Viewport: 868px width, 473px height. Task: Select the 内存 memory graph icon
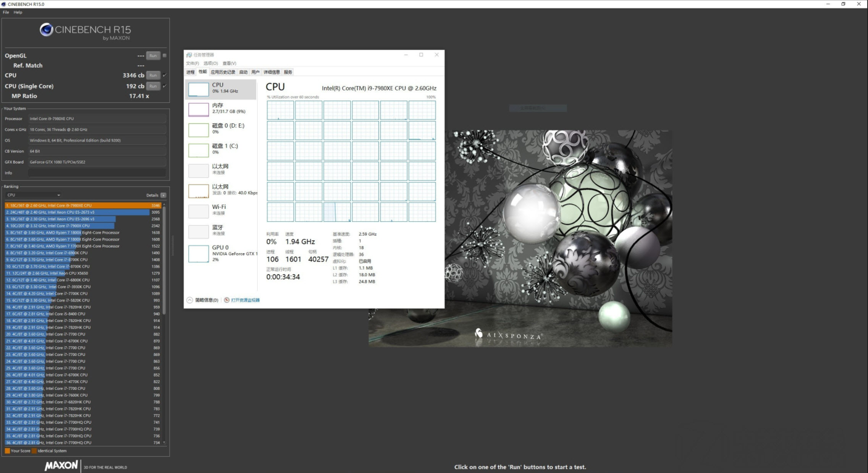click(199, 110)
